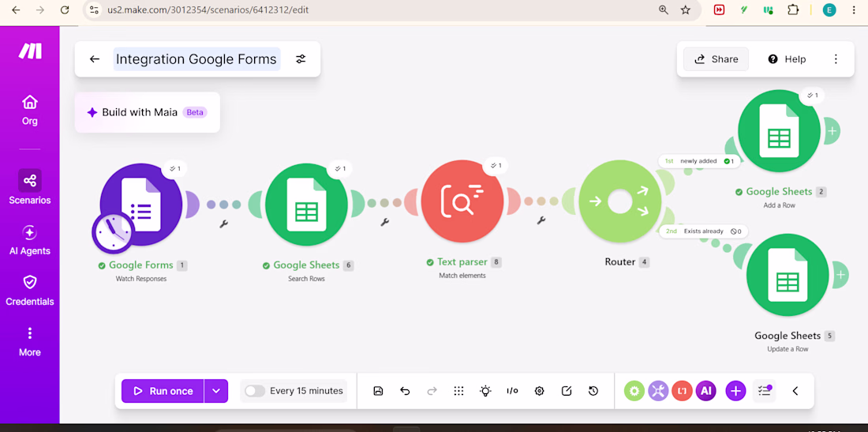Open the Text parser run bubble

[496, 166]
